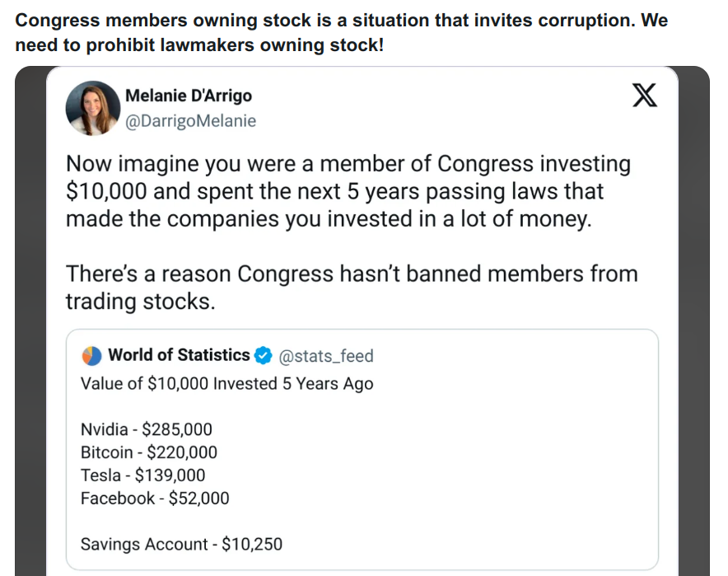The image size is (728, 576).
Task: Select the Nvidia - $285,000 line
Action: (x=147, y=429)
